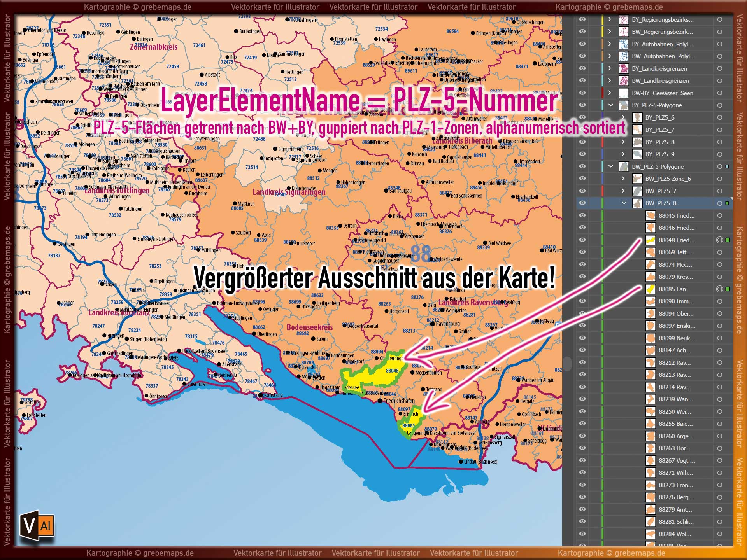Toggle visibility of BW_Autobahnen_Polyl layer
Viewport: 747px width, 560px height.
coord(582,56)
